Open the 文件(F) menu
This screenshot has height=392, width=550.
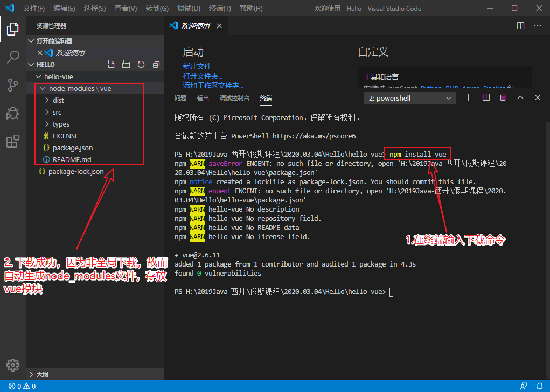click(x=34, y=8)
